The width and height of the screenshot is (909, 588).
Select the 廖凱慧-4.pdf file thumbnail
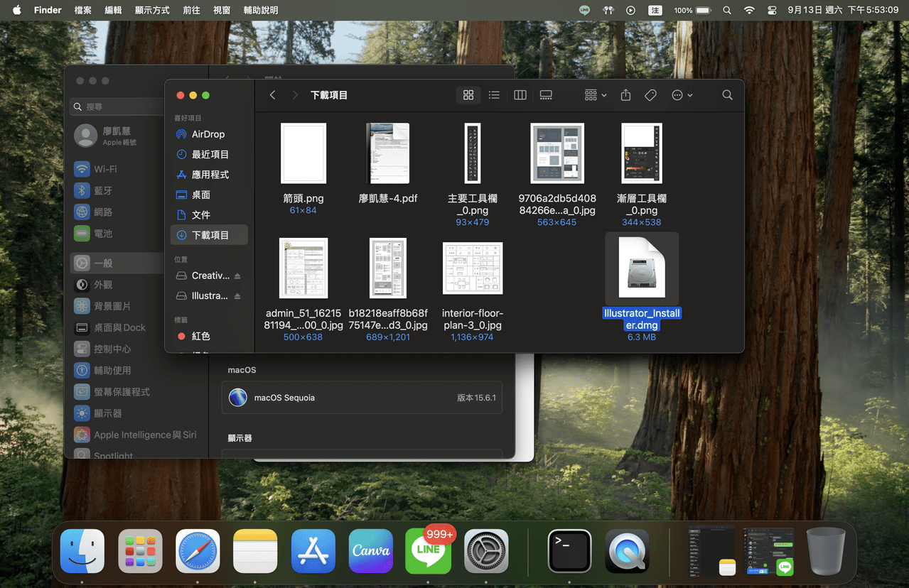[388, 153]
